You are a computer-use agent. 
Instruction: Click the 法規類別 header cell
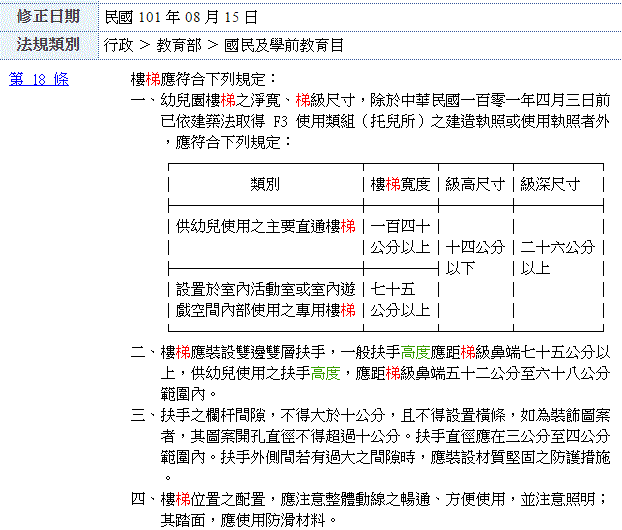point(48,45)
